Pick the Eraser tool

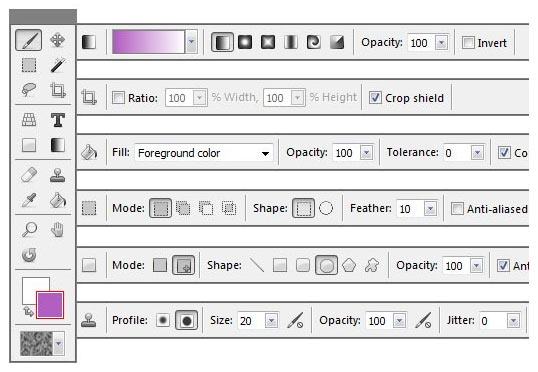pos(29,175)
